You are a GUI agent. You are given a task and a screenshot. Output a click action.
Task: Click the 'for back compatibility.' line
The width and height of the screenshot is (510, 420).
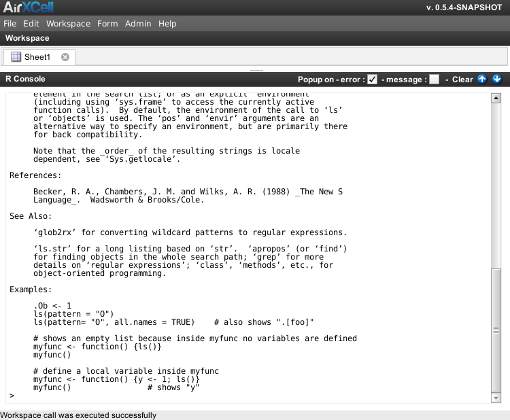[x=88, y=135]
